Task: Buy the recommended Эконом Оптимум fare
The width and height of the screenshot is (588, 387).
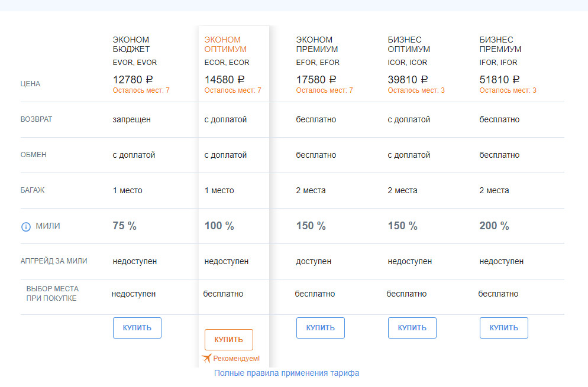Action: [228, 340]
